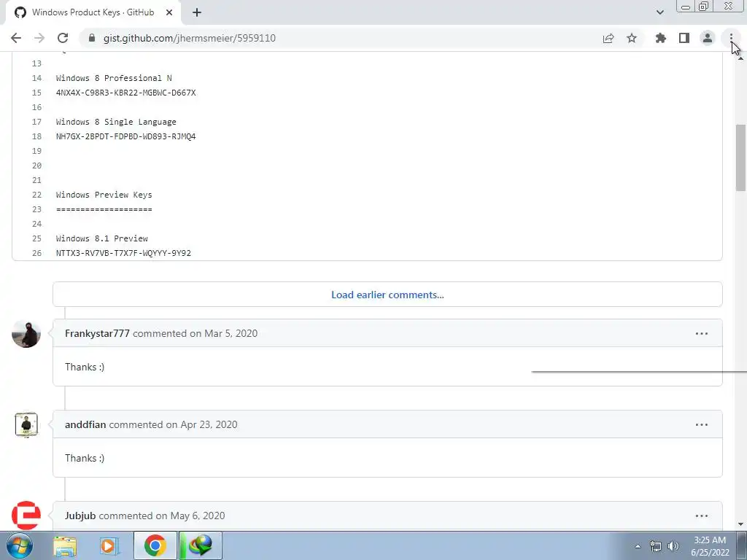Screen dimensions: 747x560
Task: Click the scrollbar down arrow
Action: tap(740, 524)
